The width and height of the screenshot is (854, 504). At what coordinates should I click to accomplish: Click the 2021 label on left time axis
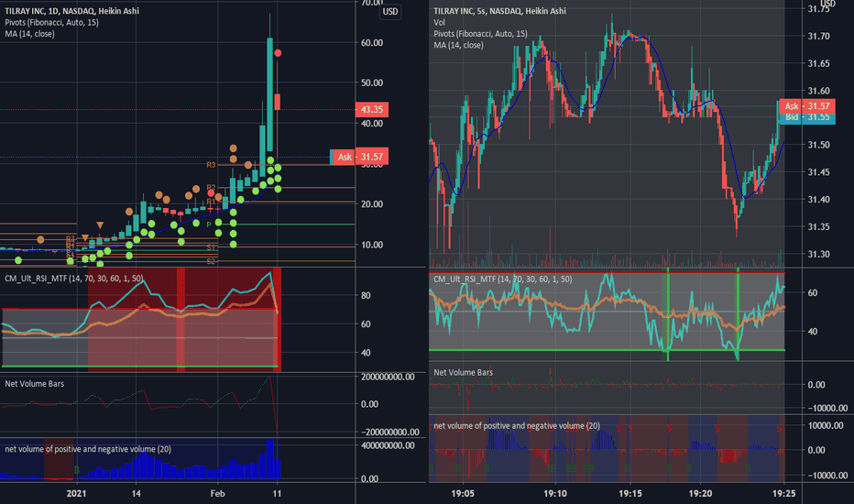click(76, 494)
